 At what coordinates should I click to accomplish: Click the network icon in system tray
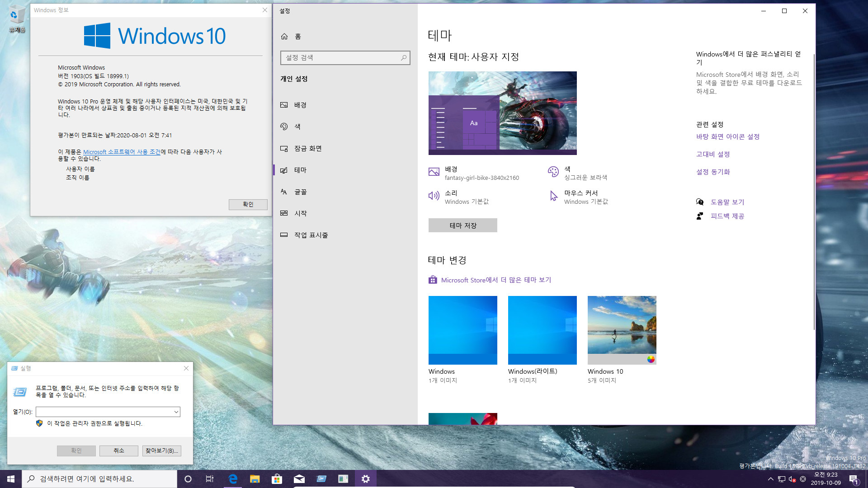(781, 479)
